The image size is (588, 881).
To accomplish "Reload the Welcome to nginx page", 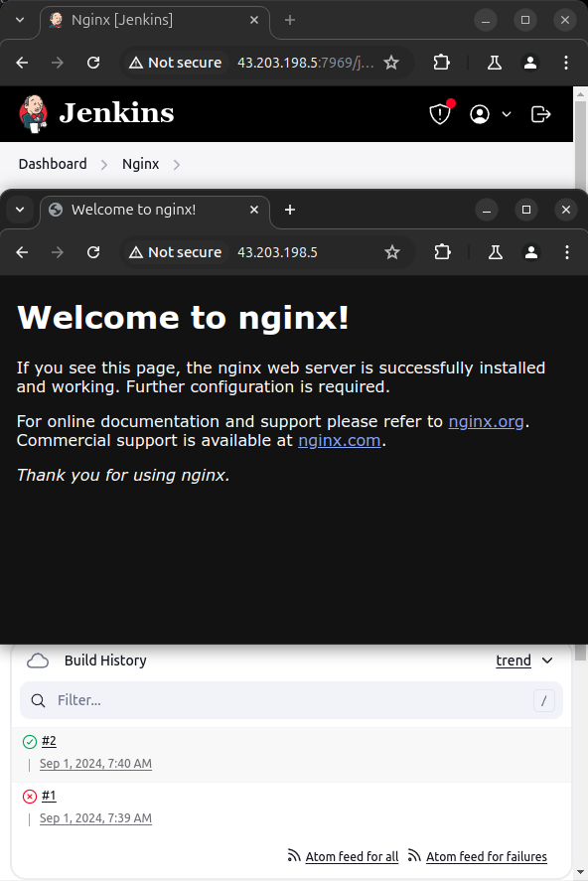I will point(93,252).
